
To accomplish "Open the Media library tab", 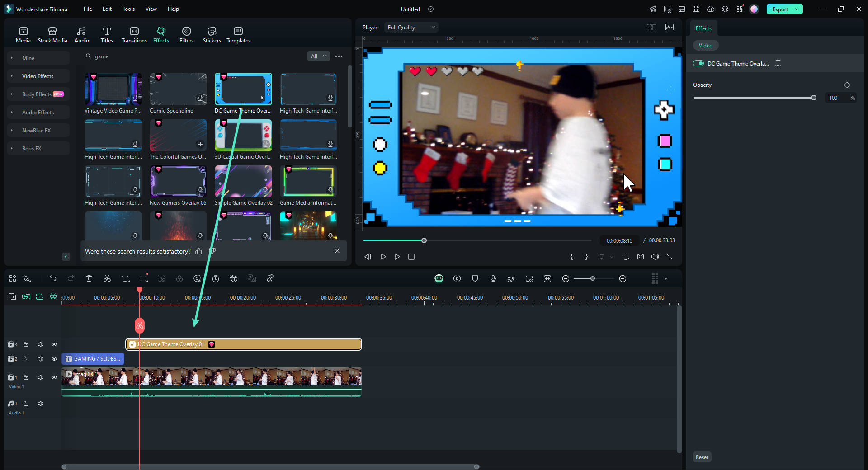I will pos(23,35).
